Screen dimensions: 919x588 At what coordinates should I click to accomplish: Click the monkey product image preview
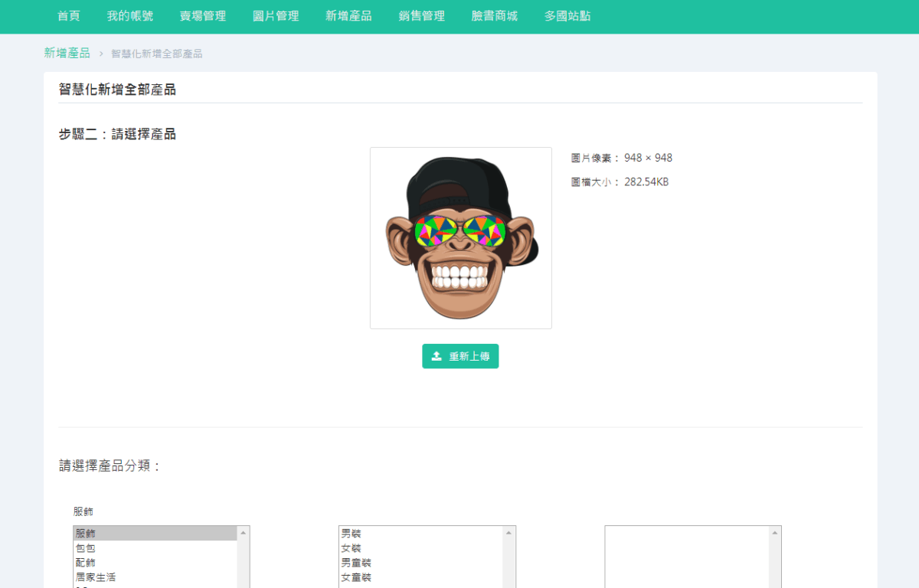(460, 237)
